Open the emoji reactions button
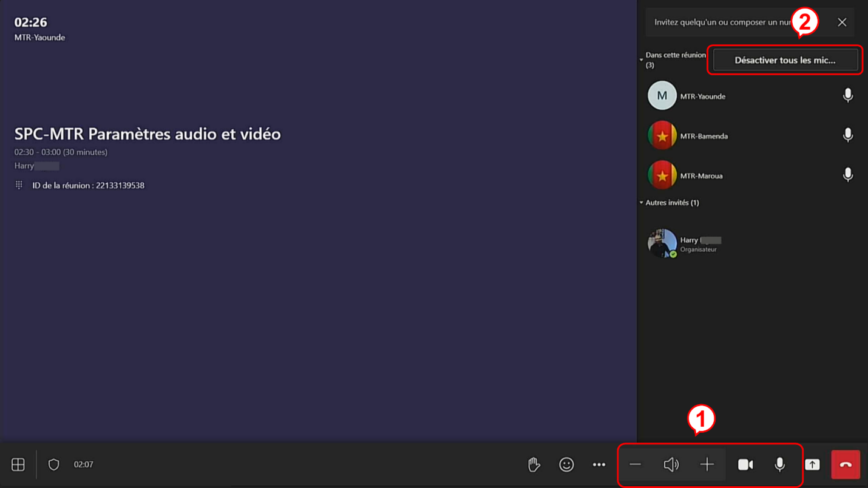This screenshot has height=488, width=868. point(566,464)
